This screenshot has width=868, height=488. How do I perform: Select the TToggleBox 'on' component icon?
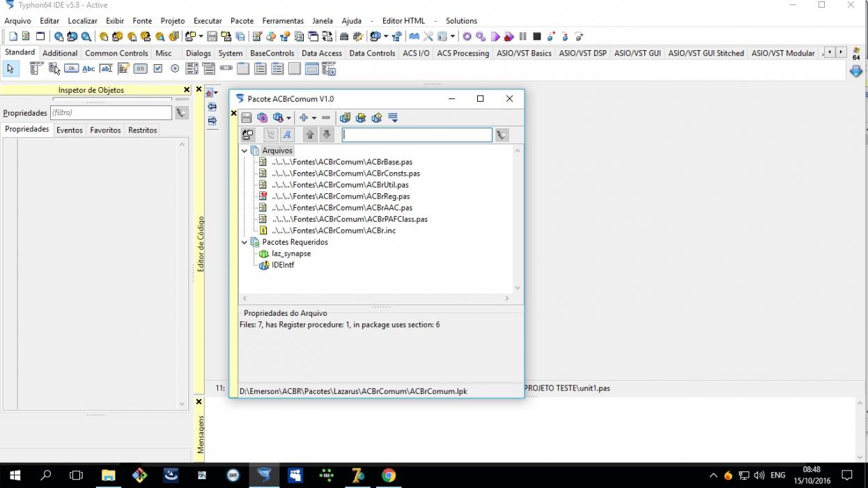pyautogui.click(x=141, y=68)
